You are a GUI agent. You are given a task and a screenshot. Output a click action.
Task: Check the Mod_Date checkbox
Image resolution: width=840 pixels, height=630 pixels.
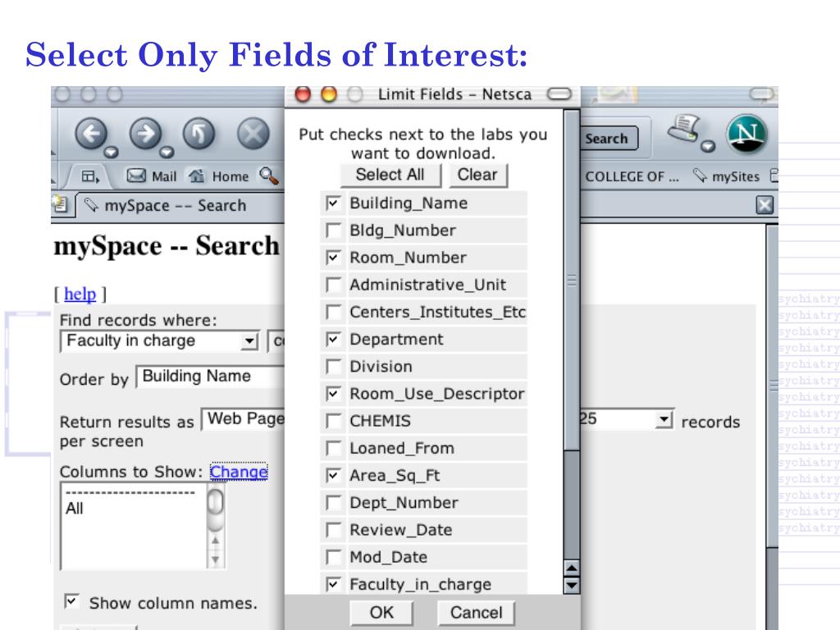[333, 557]
